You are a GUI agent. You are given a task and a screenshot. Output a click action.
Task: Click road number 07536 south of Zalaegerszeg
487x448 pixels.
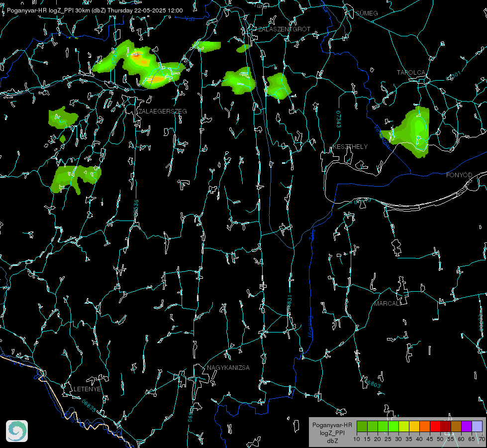136,208
